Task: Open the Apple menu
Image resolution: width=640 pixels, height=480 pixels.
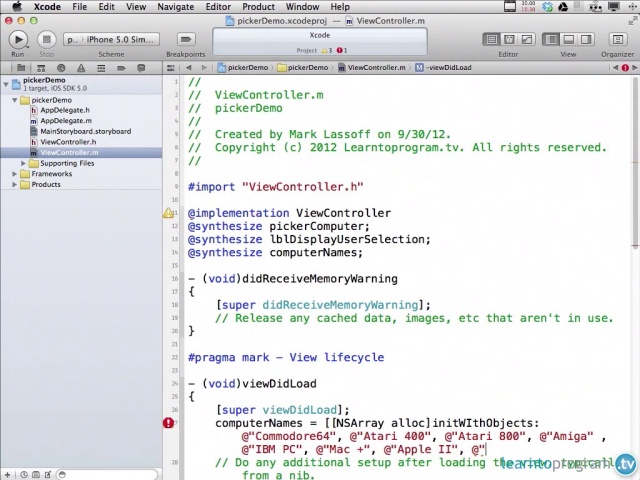Action: 17,7
